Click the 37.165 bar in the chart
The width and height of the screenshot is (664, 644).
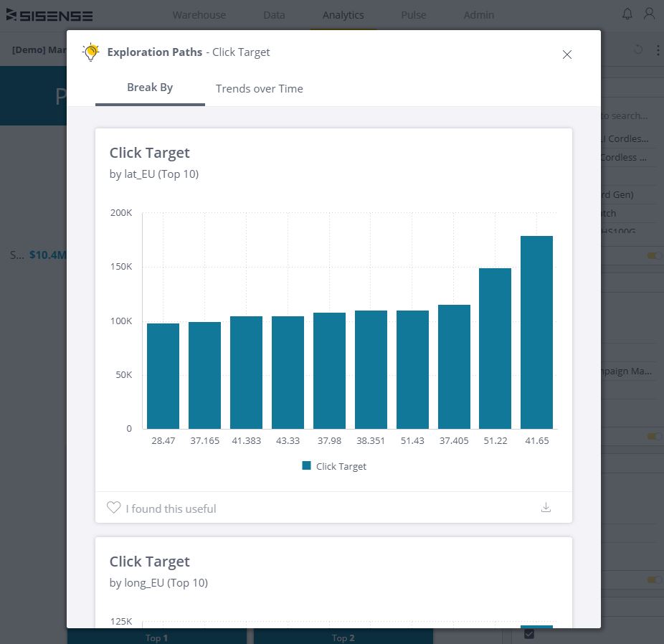tap(204, 375)
